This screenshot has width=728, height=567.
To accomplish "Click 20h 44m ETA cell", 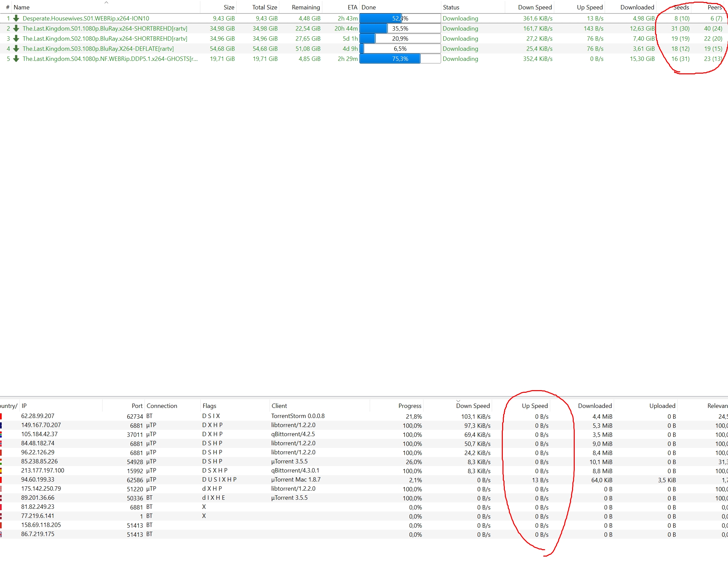I will 346,29.
